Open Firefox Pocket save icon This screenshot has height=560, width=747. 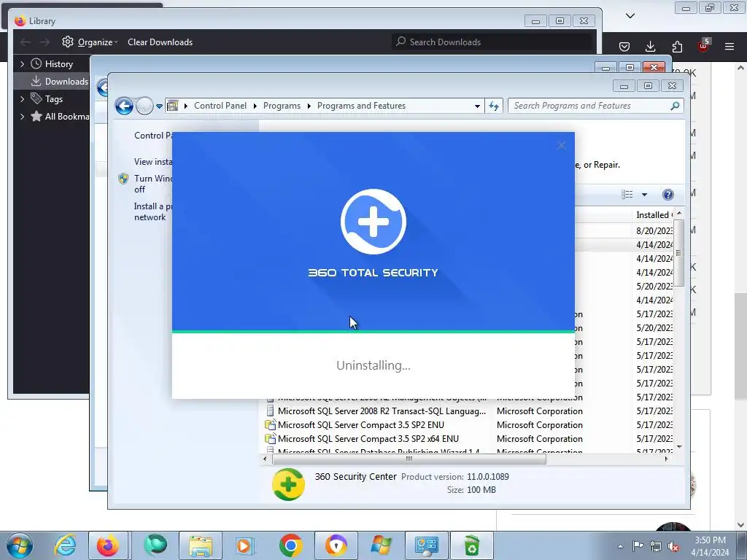coord(624,46)
